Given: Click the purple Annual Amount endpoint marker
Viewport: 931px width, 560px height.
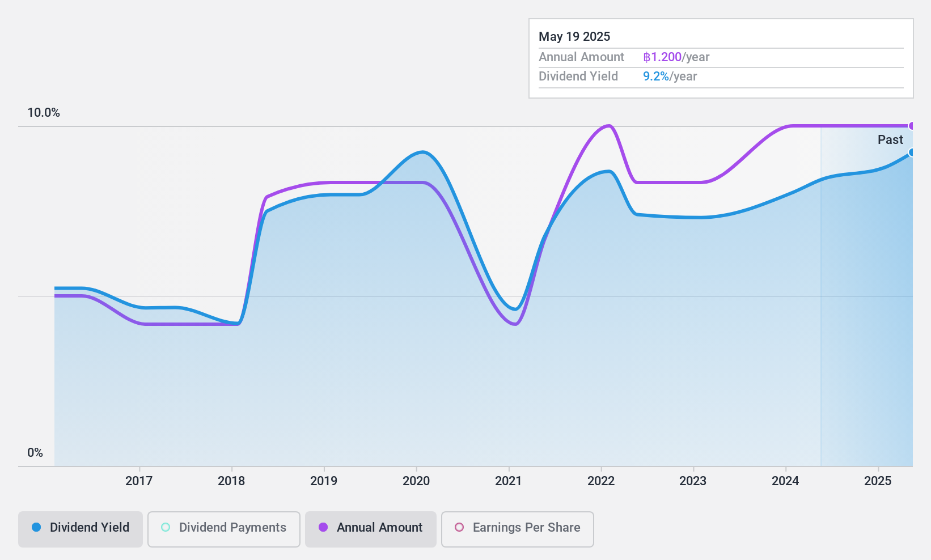Looking at the screenshot, I should click(x=911, y=126).
